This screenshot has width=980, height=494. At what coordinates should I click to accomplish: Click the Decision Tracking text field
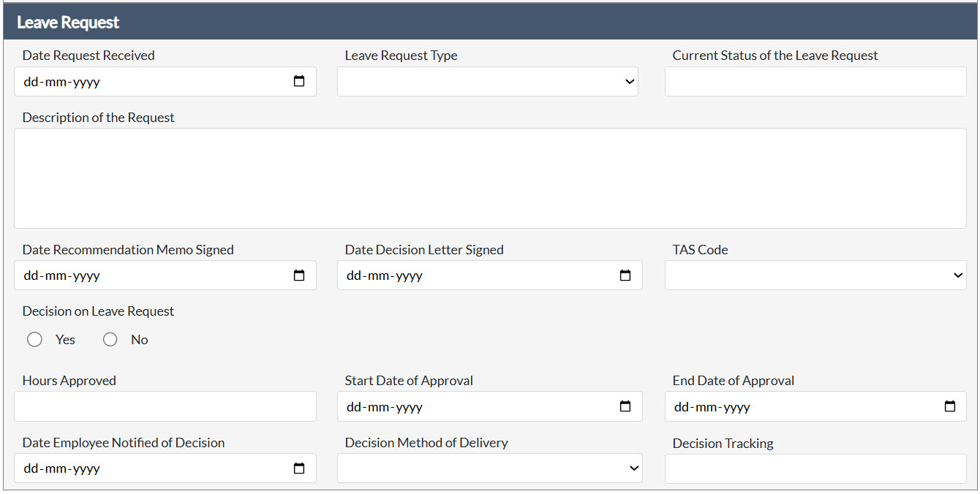pos(815,468)
